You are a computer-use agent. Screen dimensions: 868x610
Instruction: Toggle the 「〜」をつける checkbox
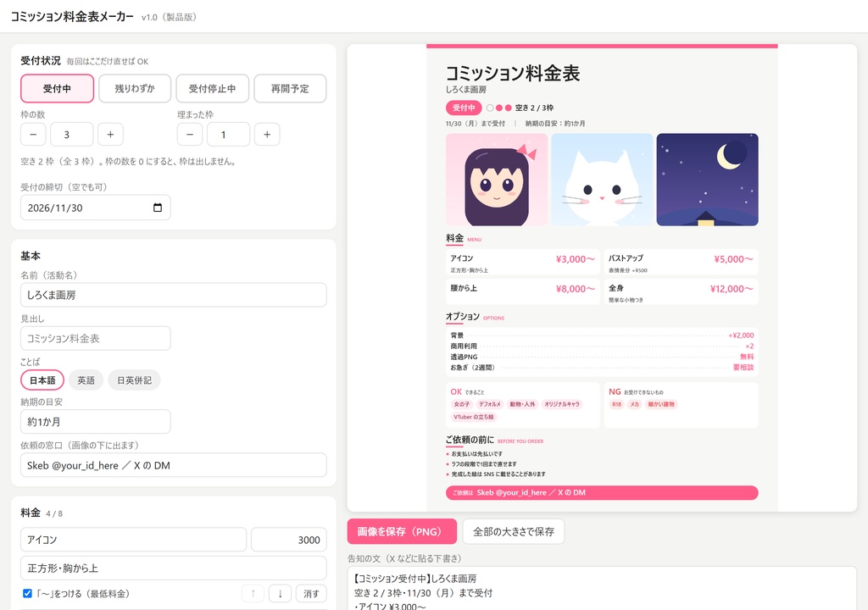pos(27,593)
